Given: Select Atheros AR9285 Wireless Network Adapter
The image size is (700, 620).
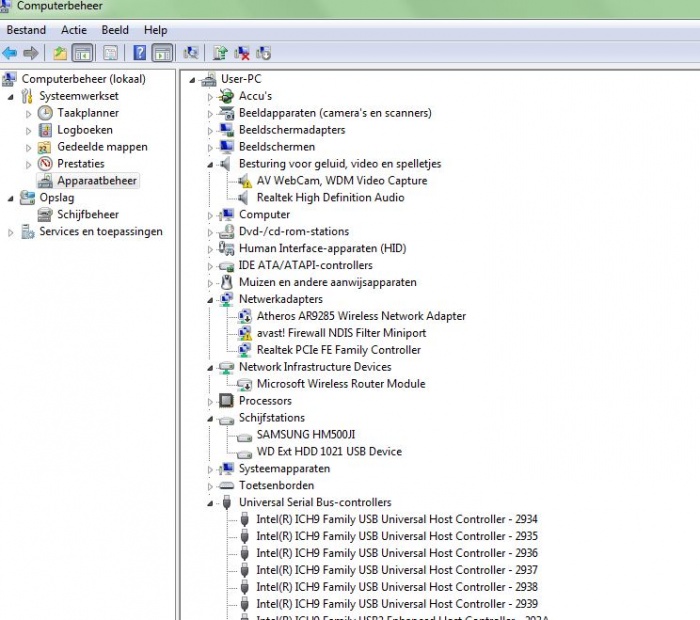Looking at the screenshot, I should [x=360, y=316].
